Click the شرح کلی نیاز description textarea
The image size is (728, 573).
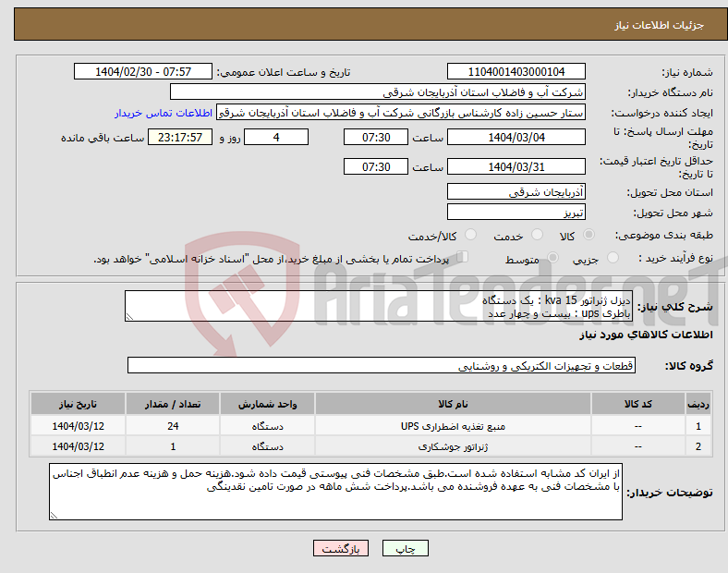point(379,306)
